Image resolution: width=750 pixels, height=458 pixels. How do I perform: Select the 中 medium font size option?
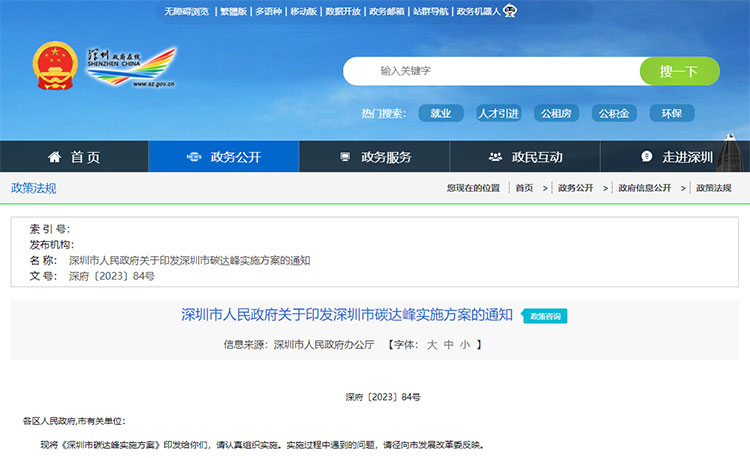click(449, 344)
